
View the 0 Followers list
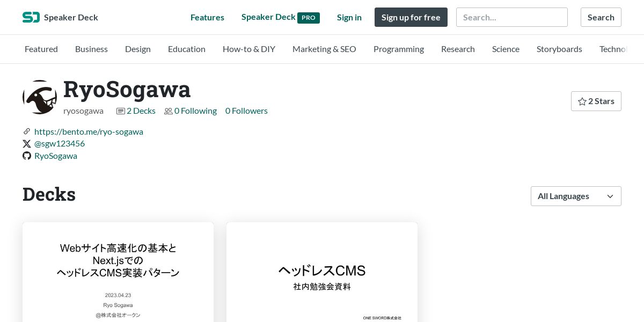[246, 111]
